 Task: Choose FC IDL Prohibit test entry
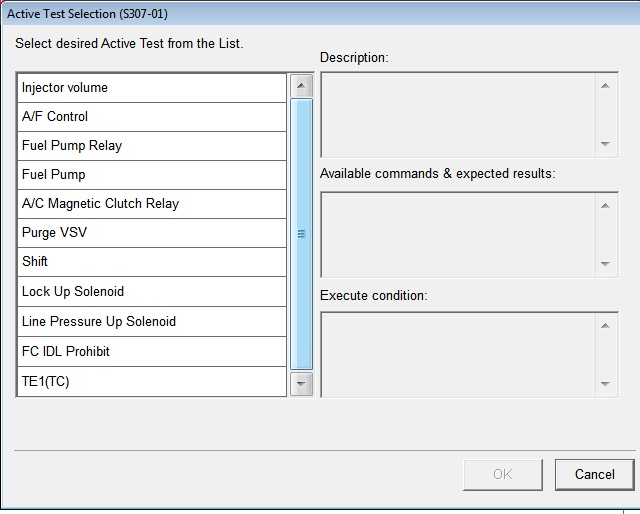[x=152, y=352]
